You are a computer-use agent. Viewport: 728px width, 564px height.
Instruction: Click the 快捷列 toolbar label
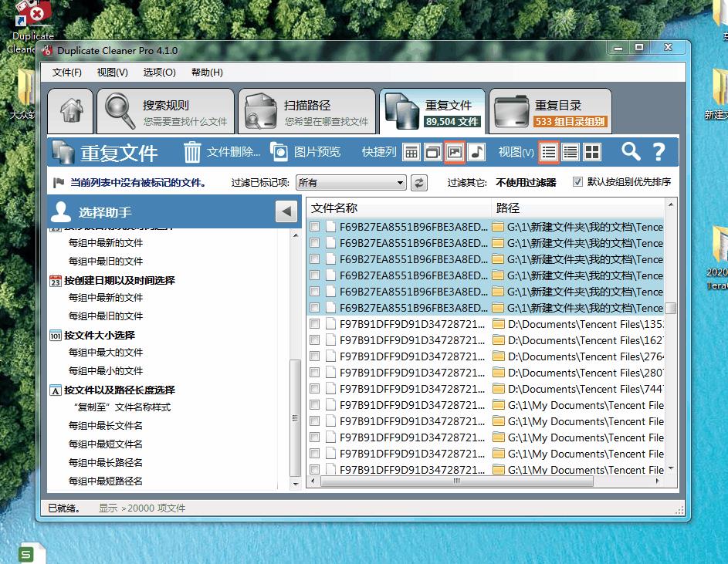point(379,152)
